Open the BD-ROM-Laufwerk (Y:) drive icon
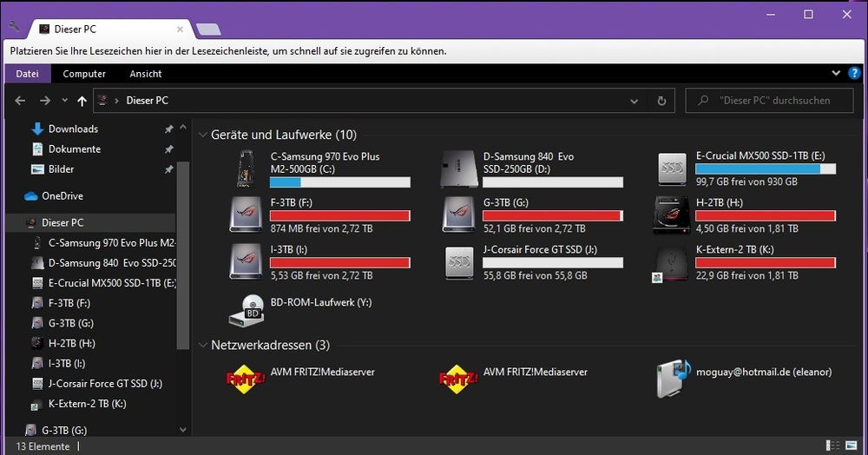 tap(247, 310)
